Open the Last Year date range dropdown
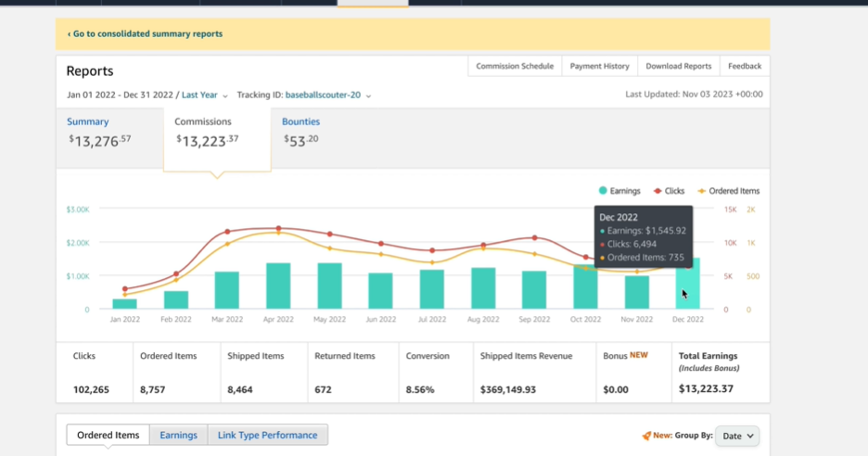The width and height of the screenshot is (868, 456). [199, 95]
